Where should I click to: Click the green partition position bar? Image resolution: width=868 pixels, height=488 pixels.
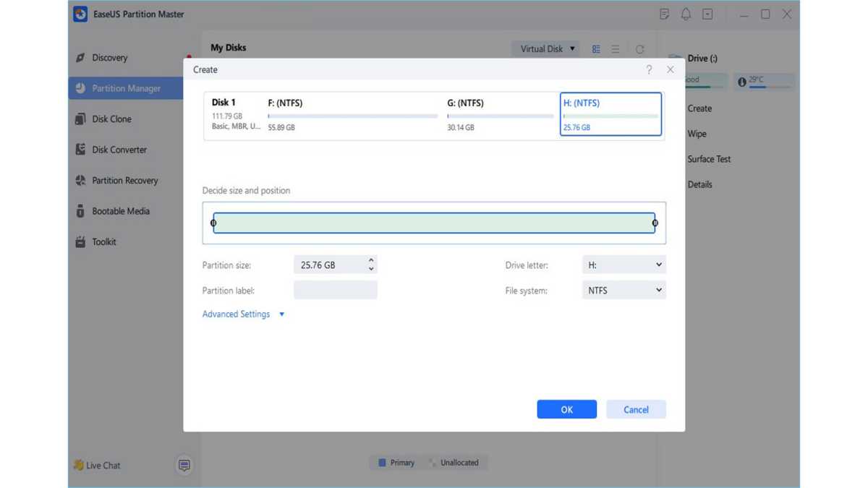point(434,223)
